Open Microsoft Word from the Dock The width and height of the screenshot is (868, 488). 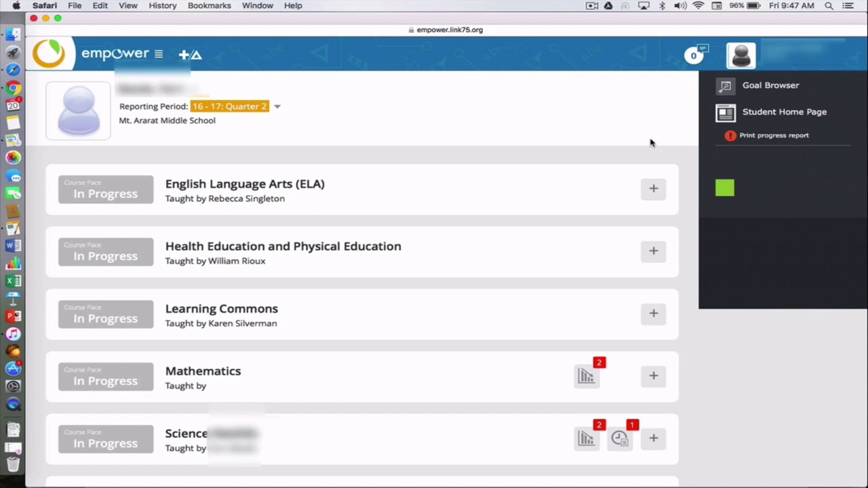(x=13, y=245)
